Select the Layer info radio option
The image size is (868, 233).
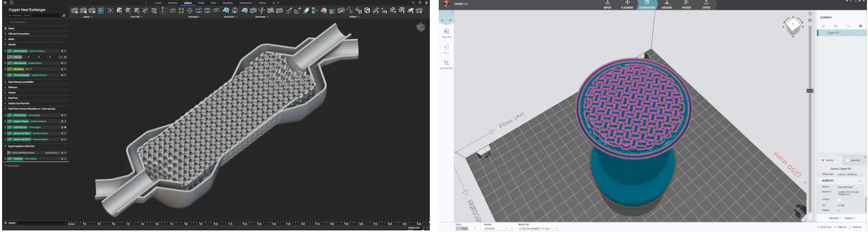click(848, 160)
